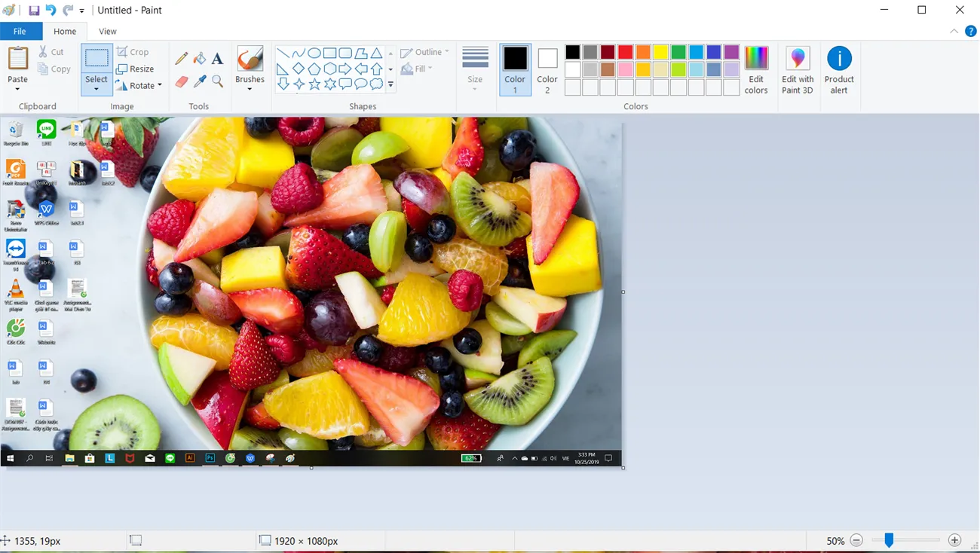Switch to the View tab
The image size is (980, 553).
point(107,31)
